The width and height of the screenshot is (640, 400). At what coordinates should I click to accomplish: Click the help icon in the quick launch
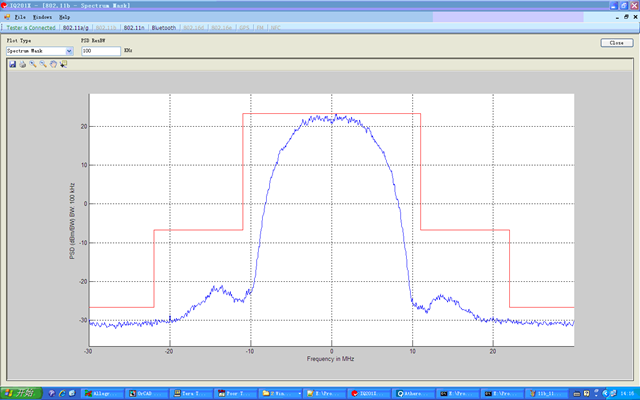pos(52,393)
